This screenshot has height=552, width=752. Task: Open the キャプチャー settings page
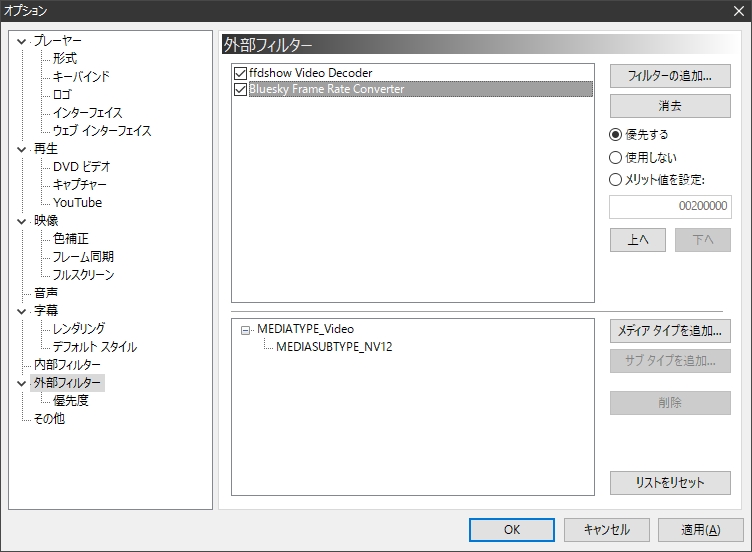coord(80,185)
